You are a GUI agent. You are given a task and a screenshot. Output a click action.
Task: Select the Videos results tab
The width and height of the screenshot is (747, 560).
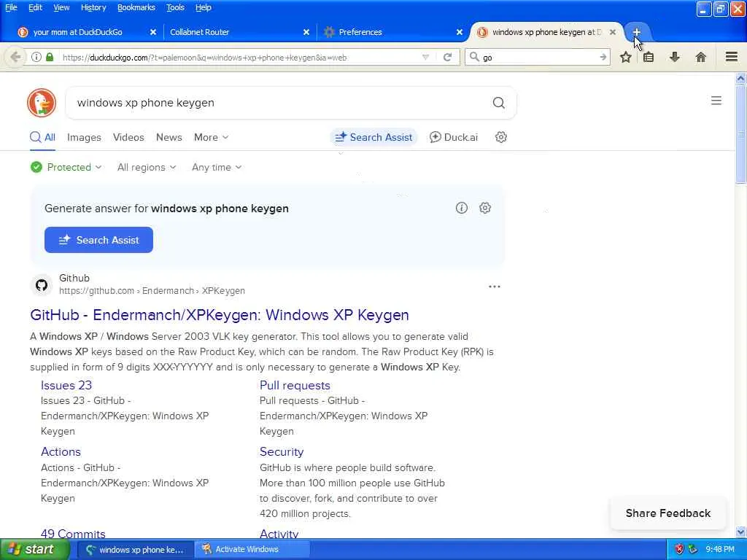pos(128,137)
